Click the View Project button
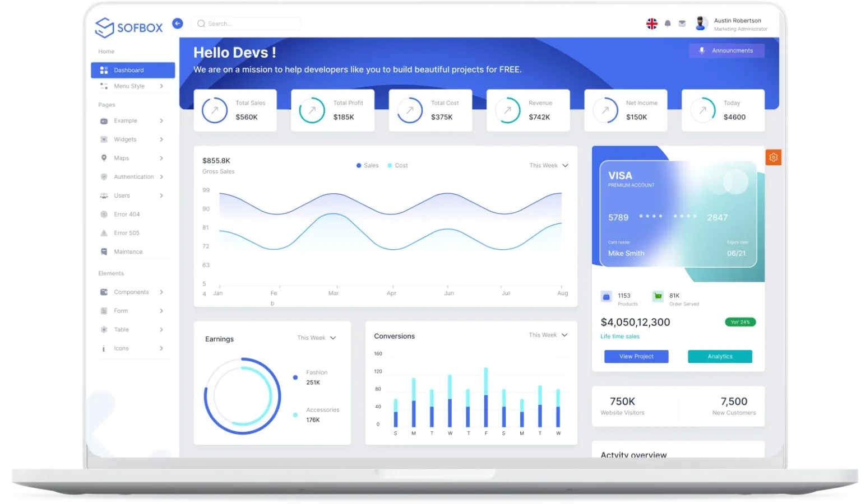The height and width of the screenshot is (504, 861). click(x=636, y=357)
